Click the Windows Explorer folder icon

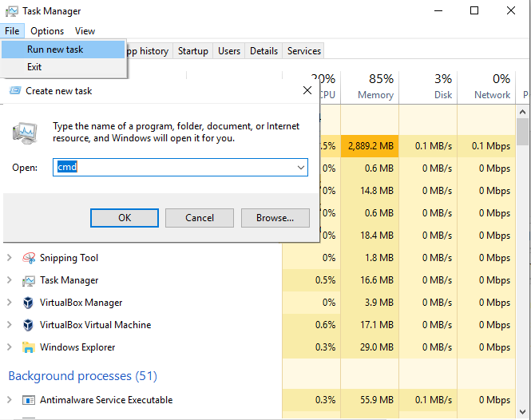coord(28,347)
